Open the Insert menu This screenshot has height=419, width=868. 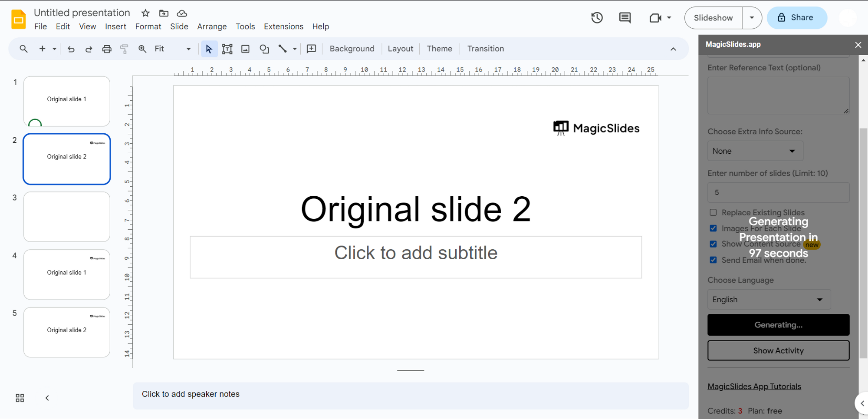pos(115,26)
